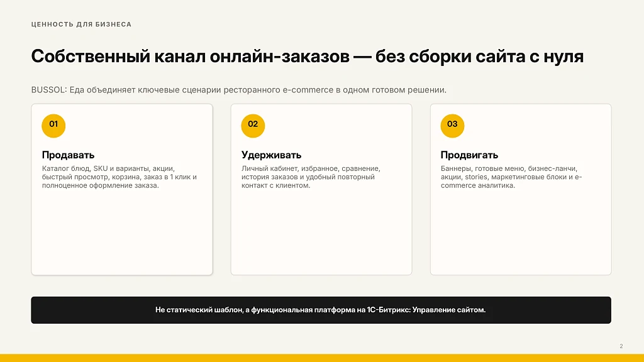Click the yellow 03 number badge
Screen dimensions: 644x362
[x=452, y=126]
